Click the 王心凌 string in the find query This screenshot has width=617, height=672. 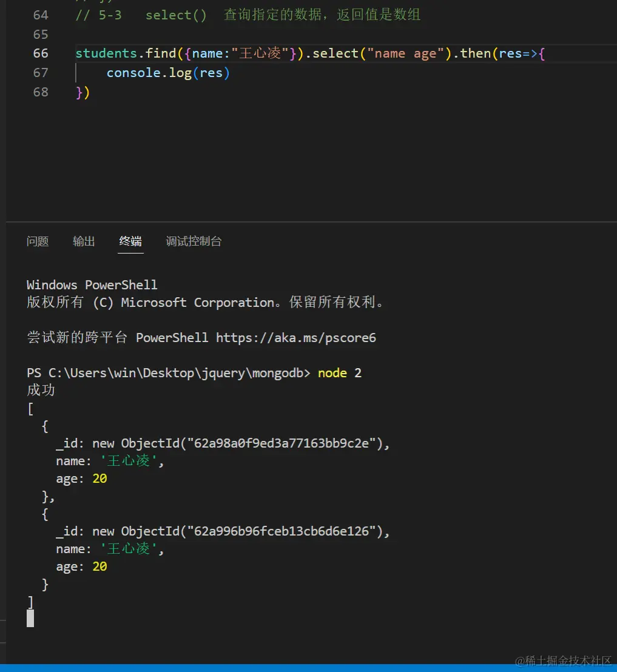pos(263,53)
